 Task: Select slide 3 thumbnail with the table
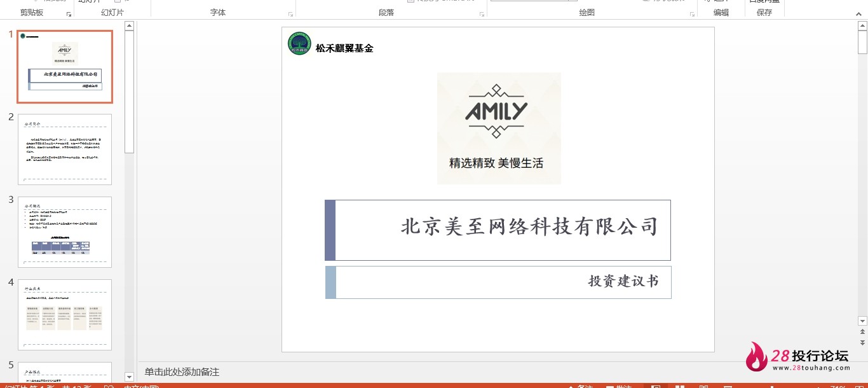pos(65,232)
